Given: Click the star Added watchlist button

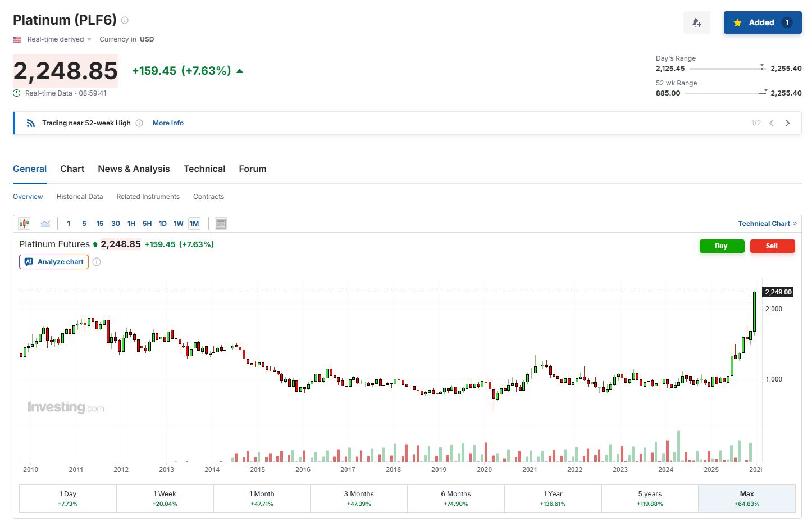Looking at the screenshot, I should click(763, 22).
